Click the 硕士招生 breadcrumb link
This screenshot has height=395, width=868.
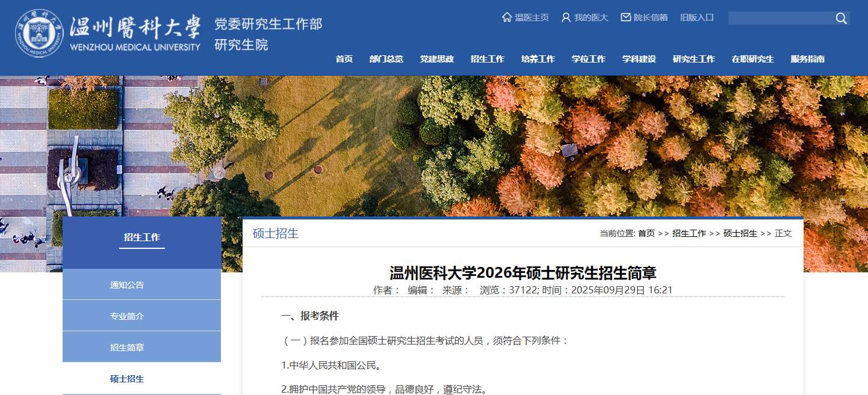(x=740, y=233)
